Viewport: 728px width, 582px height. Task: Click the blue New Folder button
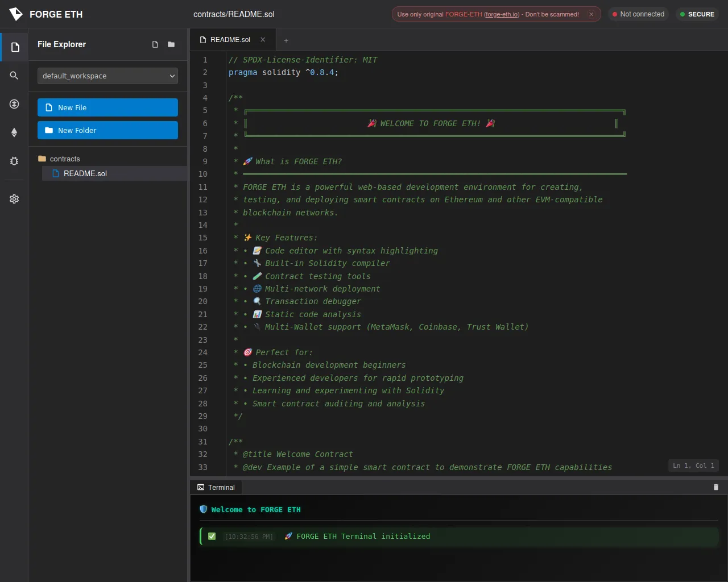(x=107, y=130)
